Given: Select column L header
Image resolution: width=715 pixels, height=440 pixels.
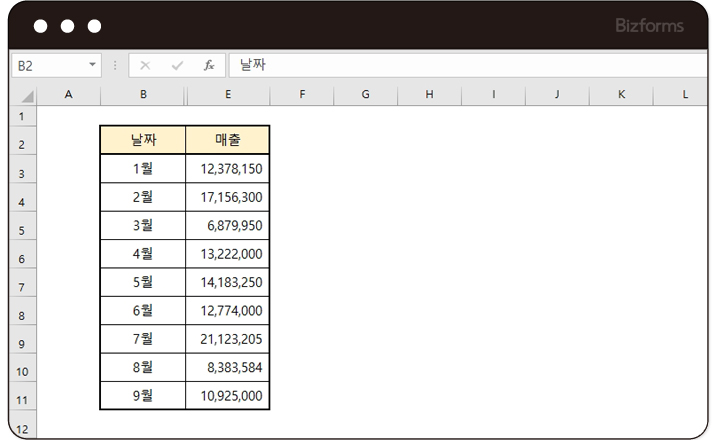Looking at the screenshot, I should coord(685,94).
